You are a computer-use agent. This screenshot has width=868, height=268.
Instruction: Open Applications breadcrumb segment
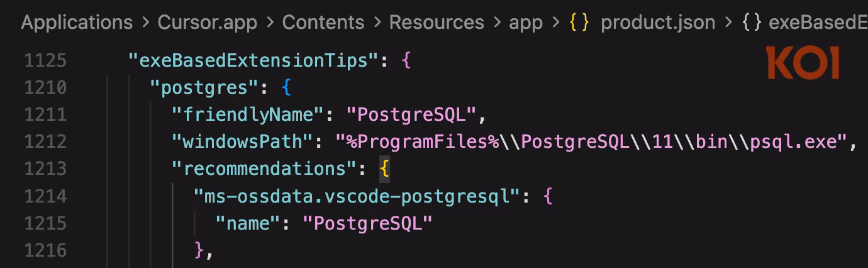(x=77, y=23)
